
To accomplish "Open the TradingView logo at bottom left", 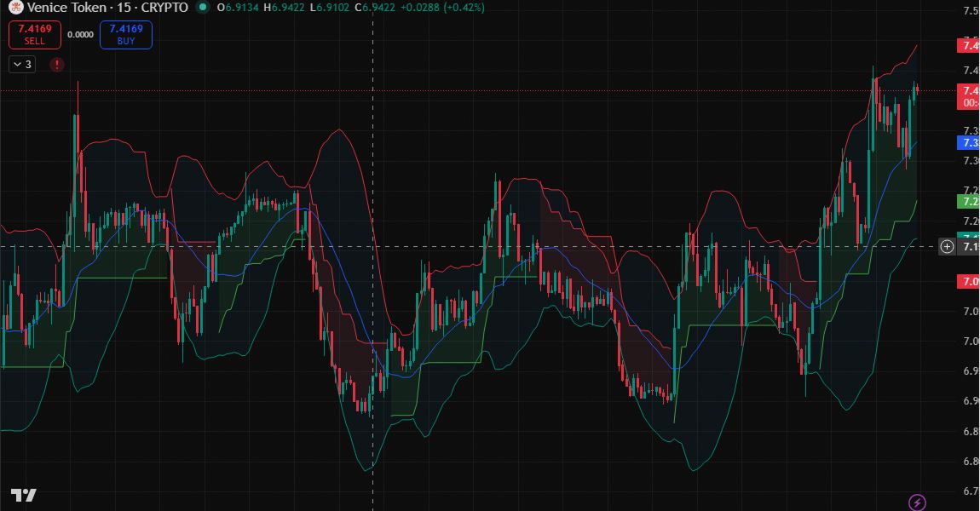I will (x=23, y=496).
